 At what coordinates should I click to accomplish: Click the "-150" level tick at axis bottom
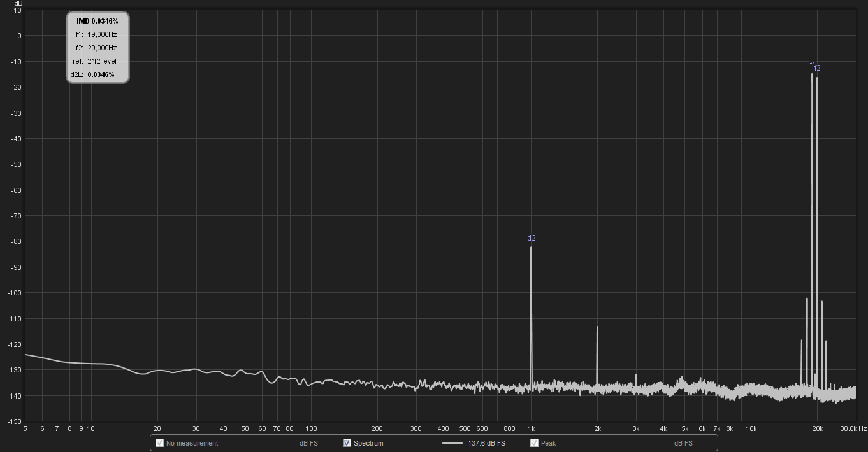pyautogui.click(x=14, y=421)
